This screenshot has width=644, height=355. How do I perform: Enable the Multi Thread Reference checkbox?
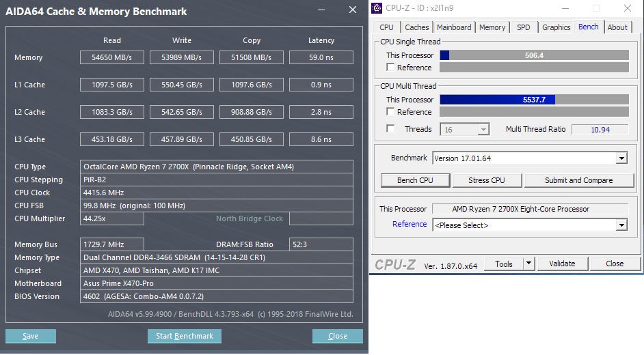pos(390,111)
